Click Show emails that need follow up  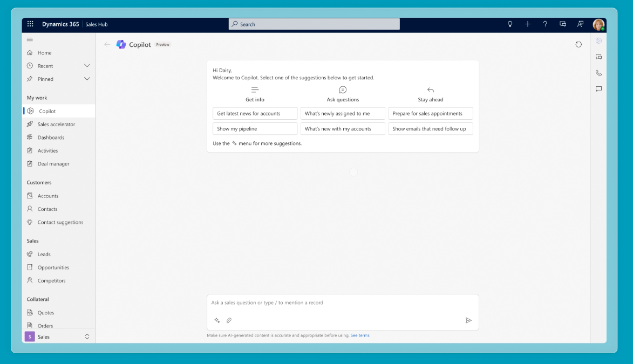pos(430,129)
